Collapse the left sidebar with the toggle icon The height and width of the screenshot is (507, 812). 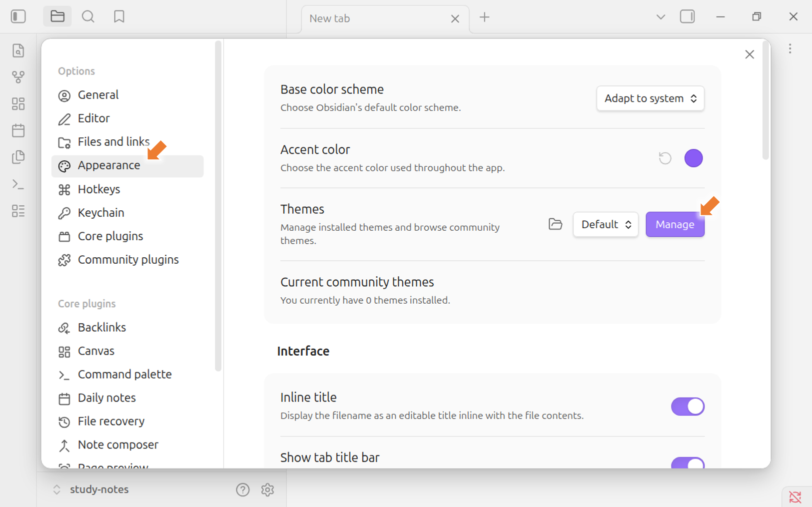[18, 16]
